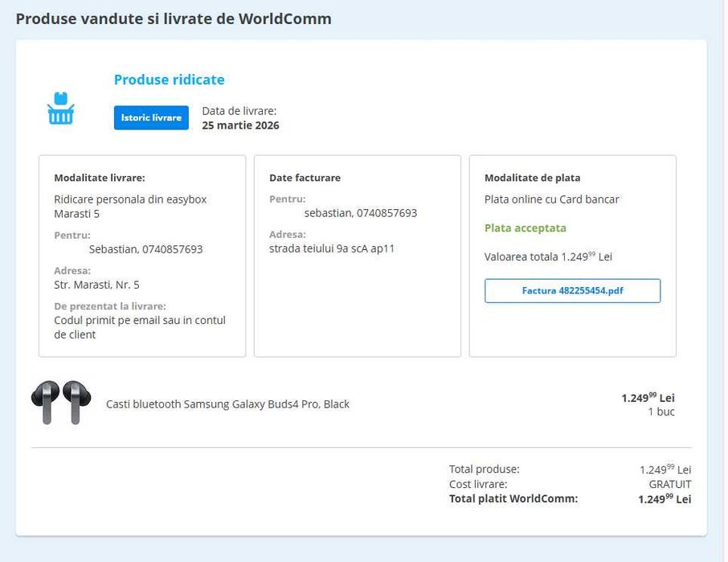728x562 pixels.
Task: Click the Galaxy Buds4 Pro product thumbnail
Action: pyautogui.click(x=60, y=403)
